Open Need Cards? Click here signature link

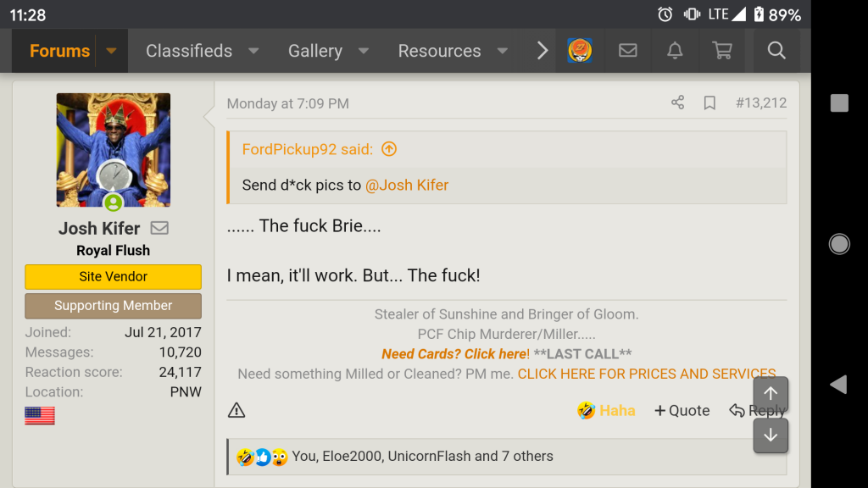[x=454, y=353]
